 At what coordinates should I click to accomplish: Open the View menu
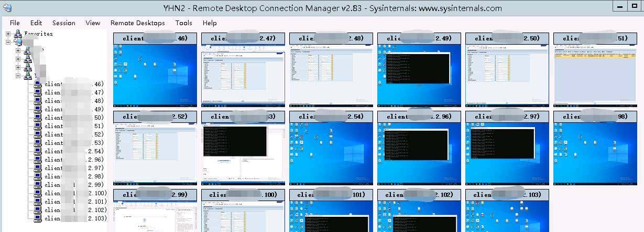point(93,23)
